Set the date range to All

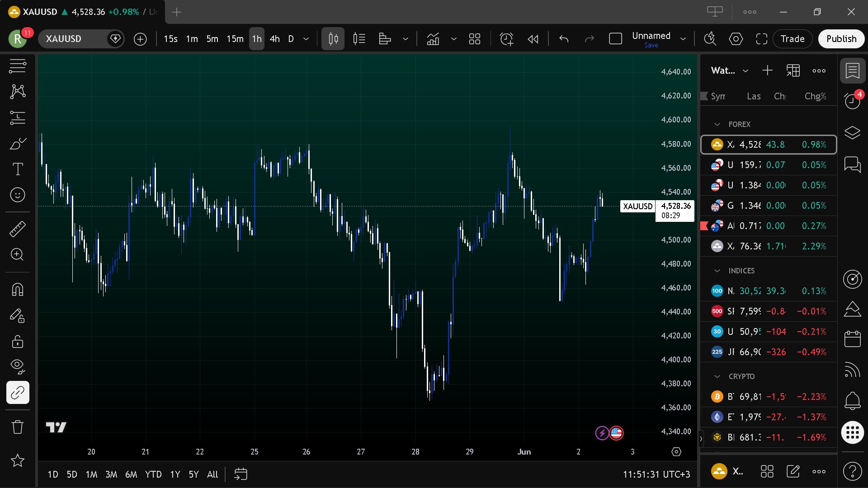pyautogui.click(x=212, y=474)
